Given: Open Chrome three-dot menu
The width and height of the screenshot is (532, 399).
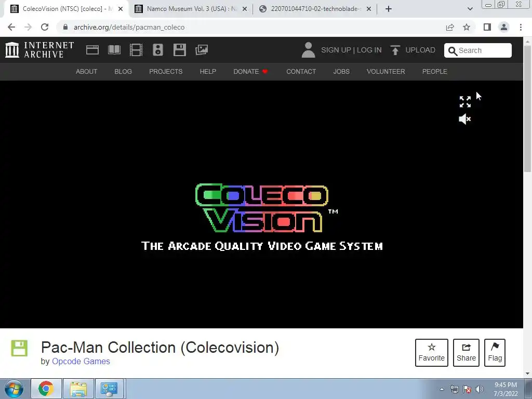Looking at the screenshot, I should tap(521, 27).
